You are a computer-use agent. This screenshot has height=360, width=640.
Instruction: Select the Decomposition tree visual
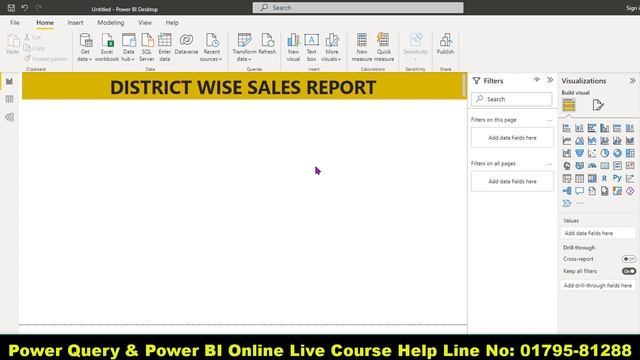[x=567, y=191]
